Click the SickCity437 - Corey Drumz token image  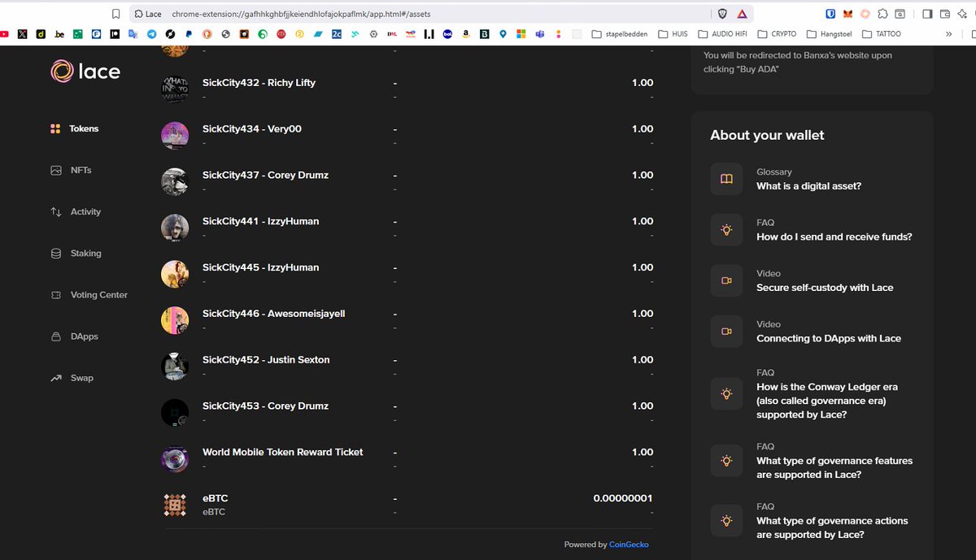point(175,181)
